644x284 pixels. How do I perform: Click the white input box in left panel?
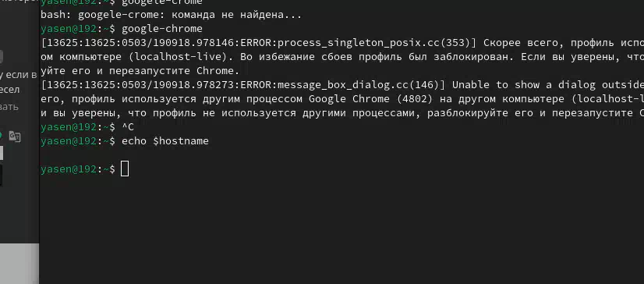pyautogui.click(x=2, y=153)
